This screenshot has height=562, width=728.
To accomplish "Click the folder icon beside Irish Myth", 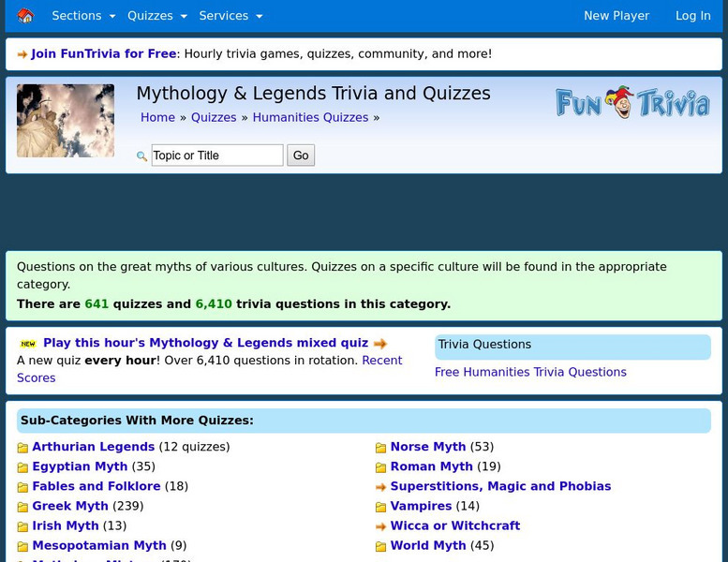I will [22, 527].
